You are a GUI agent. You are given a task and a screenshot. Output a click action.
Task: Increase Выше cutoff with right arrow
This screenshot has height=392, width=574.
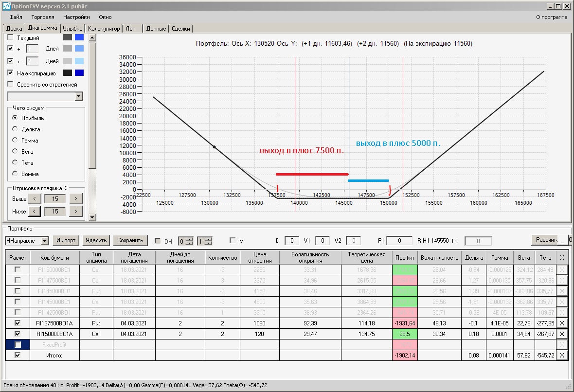75,198
